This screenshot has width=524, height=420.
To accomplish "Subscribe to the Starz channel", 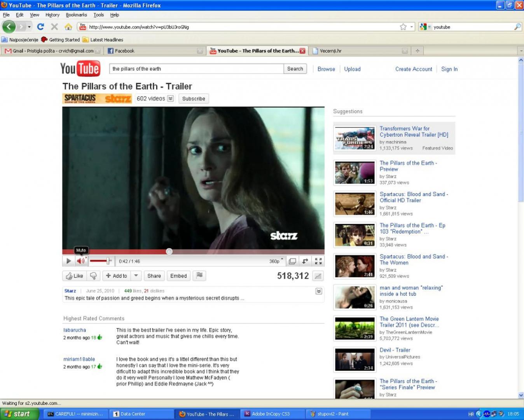I will 194,99.
